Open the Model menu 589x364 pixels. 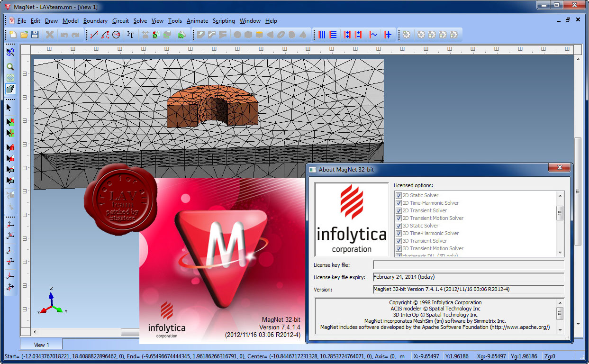pos(71,21)
